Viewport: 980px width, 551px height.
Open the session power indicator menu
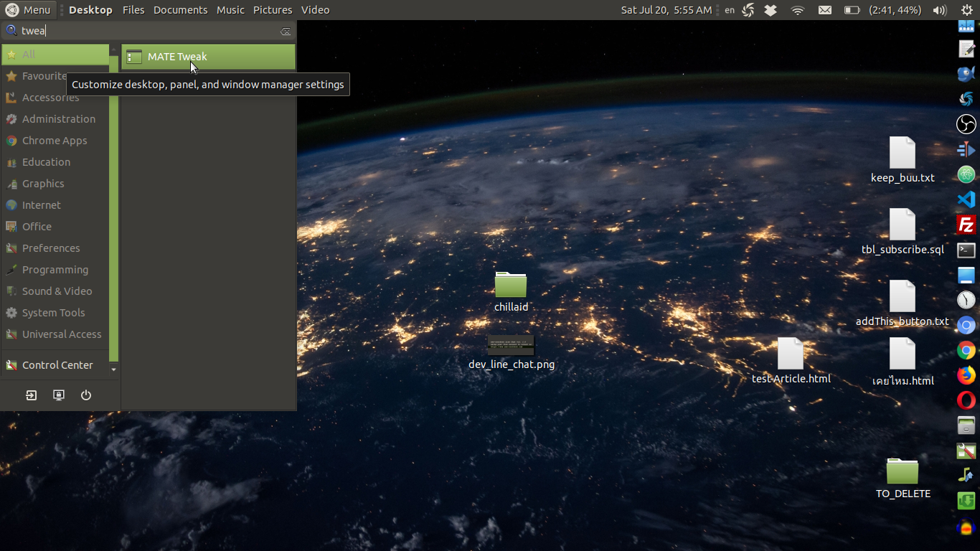(966, 10)
